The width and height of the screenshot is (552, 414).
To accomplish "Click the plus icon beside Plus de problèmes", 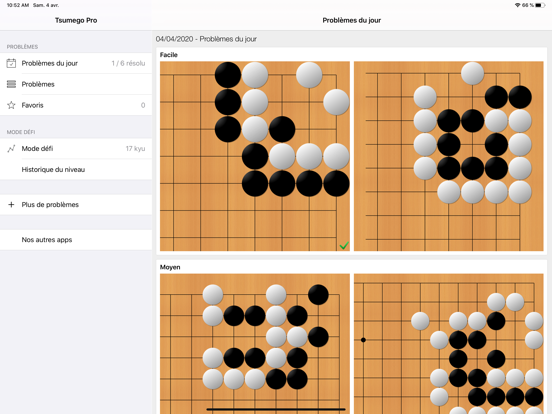I will tap(11, 205).
